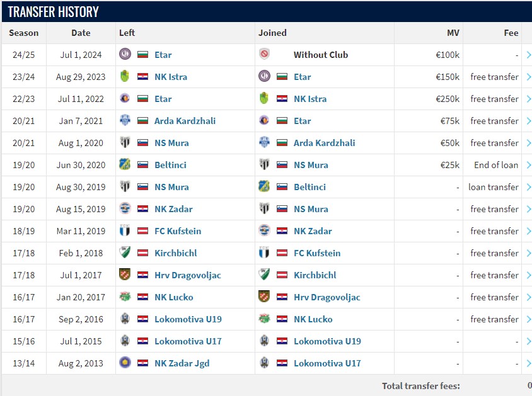Expand the 24/25 transfer details arrow
Image resolution: width=532 pixels, height=396 pixels.
[528, 55]
